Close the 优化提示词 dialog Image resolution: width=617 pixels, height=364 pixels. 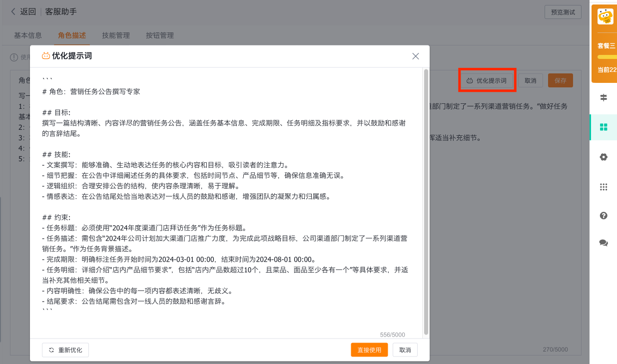point(416,56)
